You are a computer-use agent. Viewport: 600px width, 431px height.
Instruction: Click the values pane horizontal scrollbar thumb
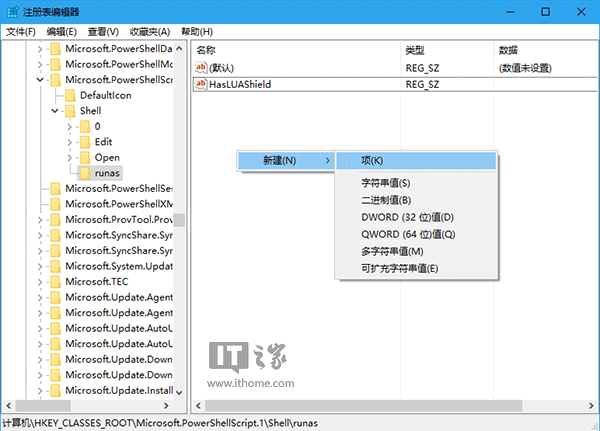tap(364, 405)
